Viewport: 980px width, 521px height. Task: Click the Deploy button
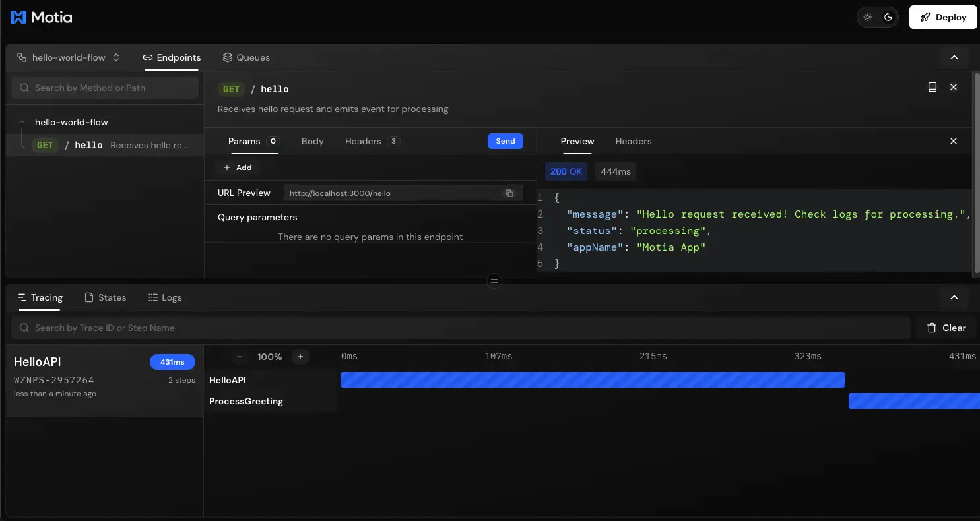(x=943, y=17)
